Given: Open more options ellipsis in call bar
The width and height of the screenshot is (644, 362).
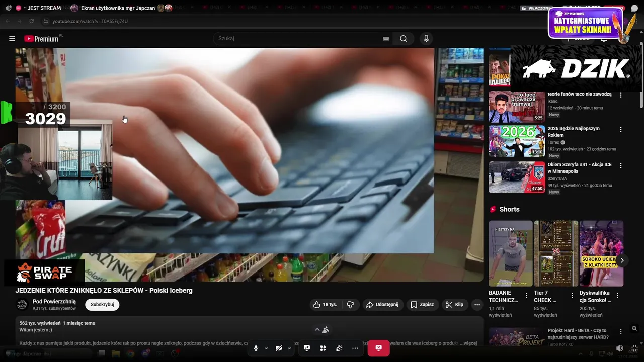Looking at the screenshot, I should pyautogui.click(x=355, y=348).
